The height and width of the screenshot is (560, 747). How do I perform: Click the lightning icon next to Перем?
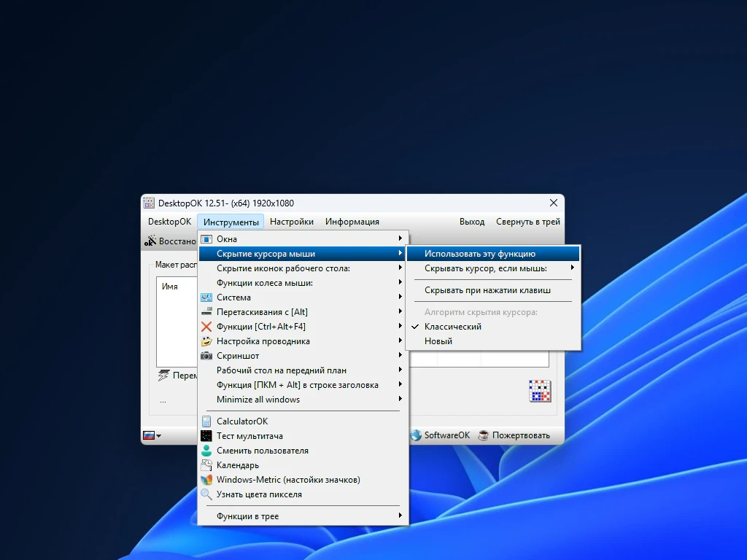pos(163,376)
